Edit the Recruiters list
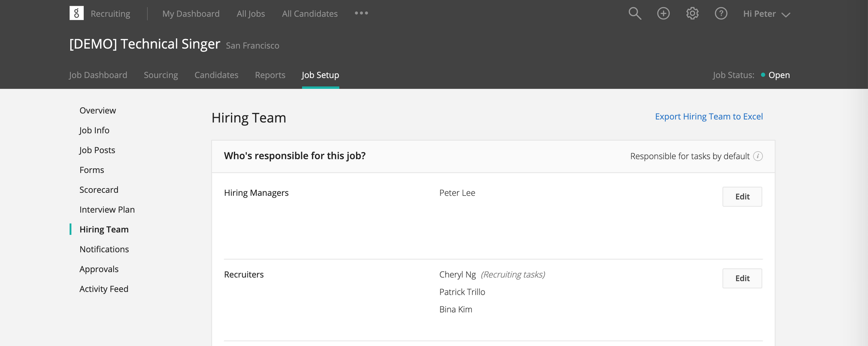This screenshot has width=868, height=346. (742, 278)
